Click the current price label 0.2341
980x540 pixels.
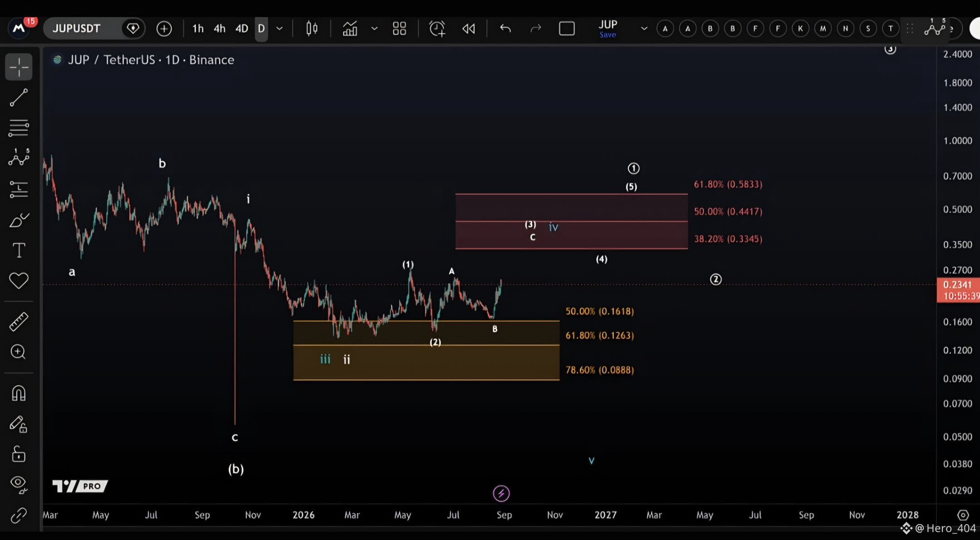958,285
